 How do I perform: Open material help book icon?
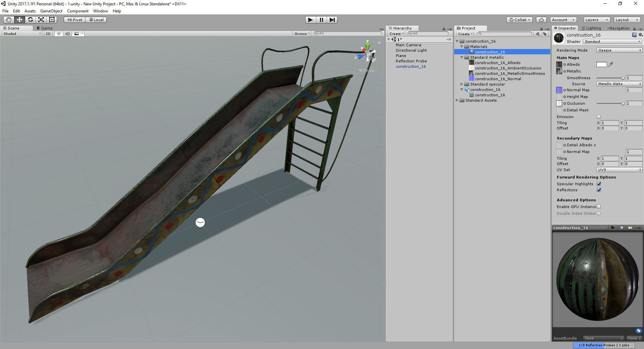[634, 35]
